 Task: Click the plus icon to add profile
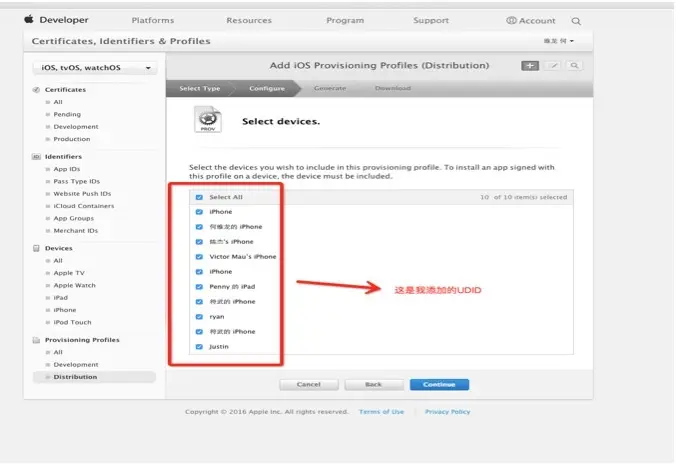[x=530, y=66]
